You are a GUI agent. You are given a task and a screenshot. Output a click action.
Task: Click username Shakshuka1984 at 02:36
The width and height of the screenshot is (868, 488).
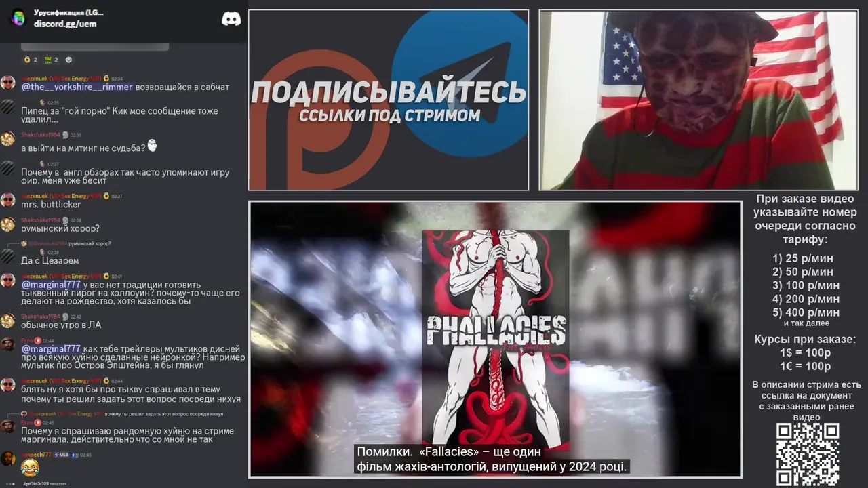click(x=40, y=135)
